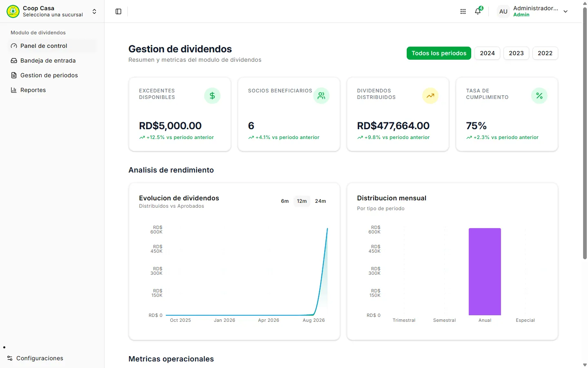Toggle the sidebar panel icon

click(x=118, y=11)
